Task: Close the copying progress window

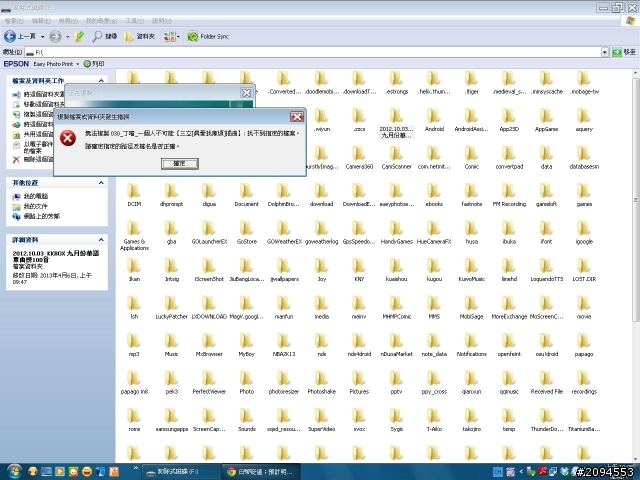Action: 246,93
